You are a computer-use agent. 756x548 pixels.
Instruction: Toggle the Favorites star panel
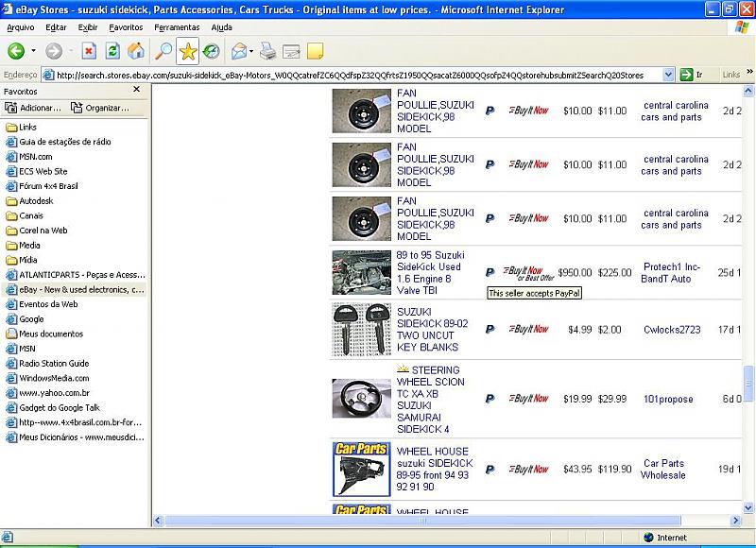point(187,52)
